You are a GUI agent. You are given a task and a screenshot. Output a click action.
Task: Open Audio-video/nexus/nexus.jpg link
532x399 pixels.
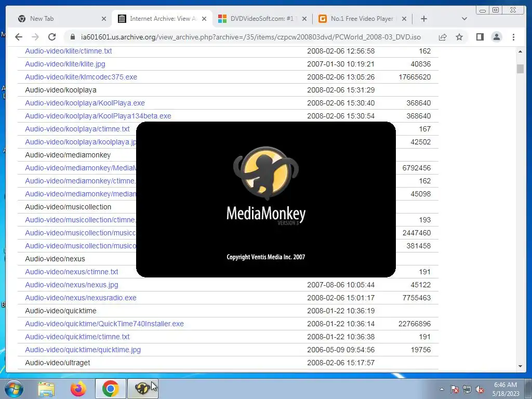[72, 285]
